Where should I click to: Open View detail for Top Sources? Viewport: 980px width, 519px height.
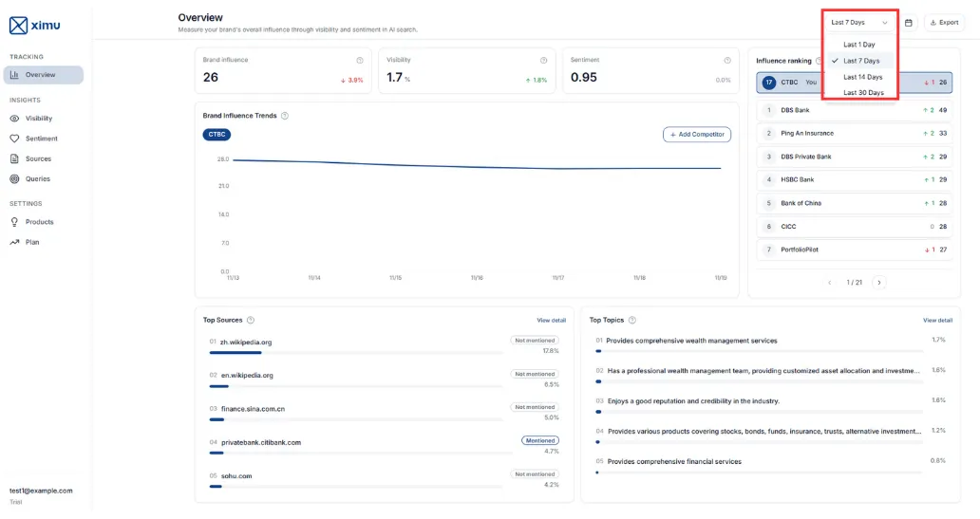click(551, 320)
